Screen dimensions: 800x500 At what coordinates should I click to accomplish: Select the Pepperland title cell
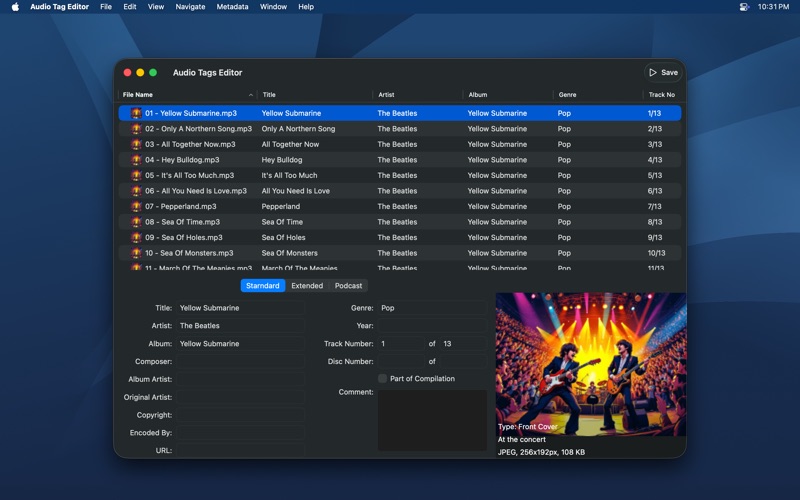pos(281,207)
